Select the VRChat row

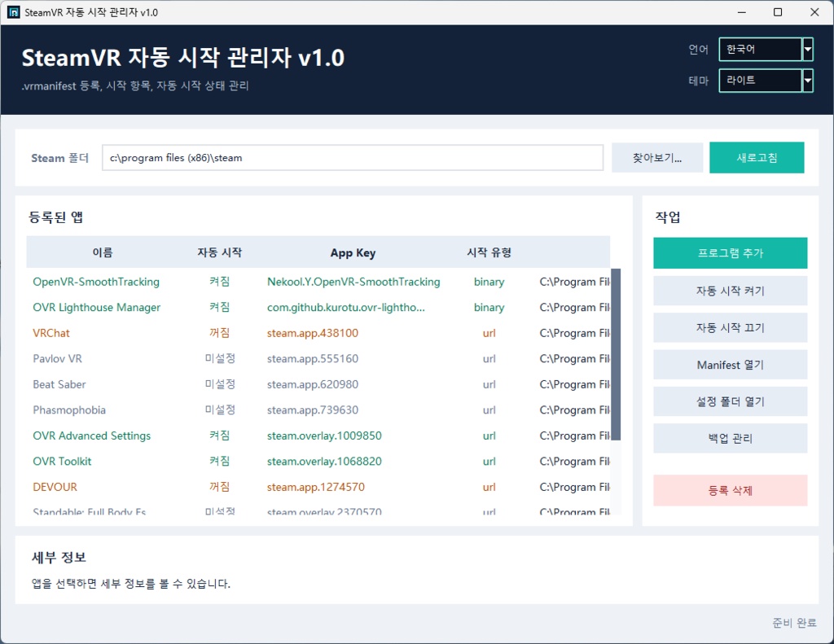click(x=318, y=333)
